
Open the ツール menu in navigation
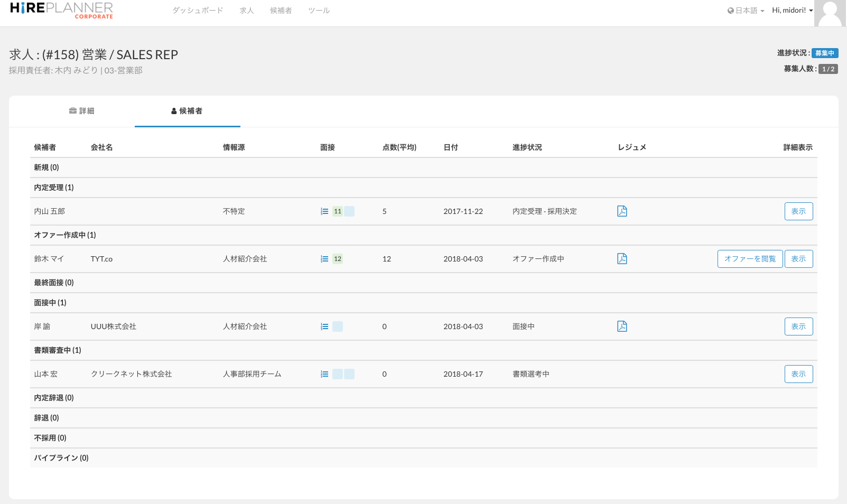319,11
